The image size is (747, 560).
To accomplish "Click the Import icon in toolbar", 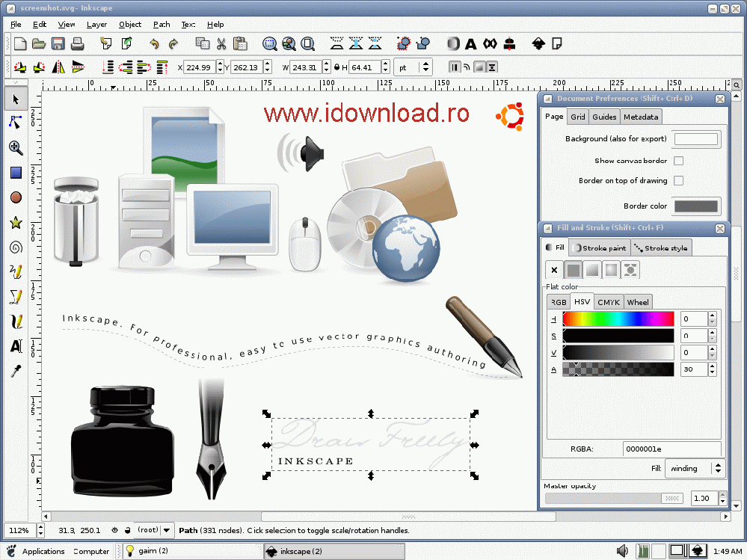I will pyautogui.click(x=105, y=44).
